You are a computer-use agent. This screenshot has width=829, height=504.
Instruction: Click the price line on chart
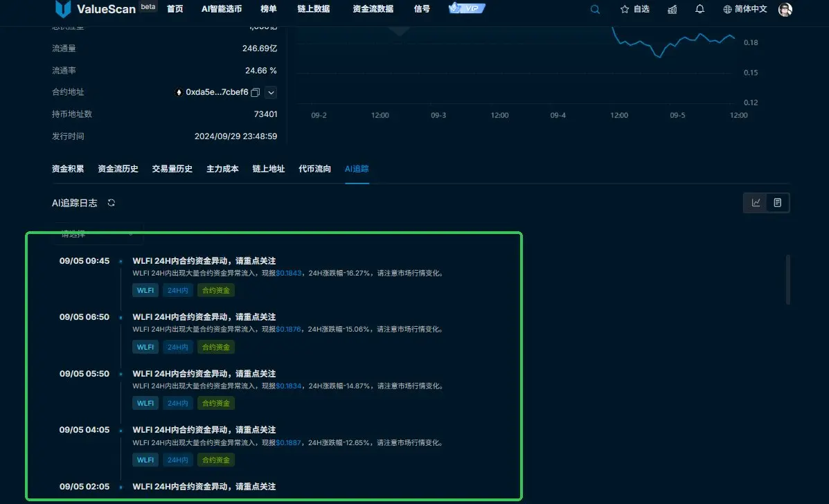(x=674, y=44)
